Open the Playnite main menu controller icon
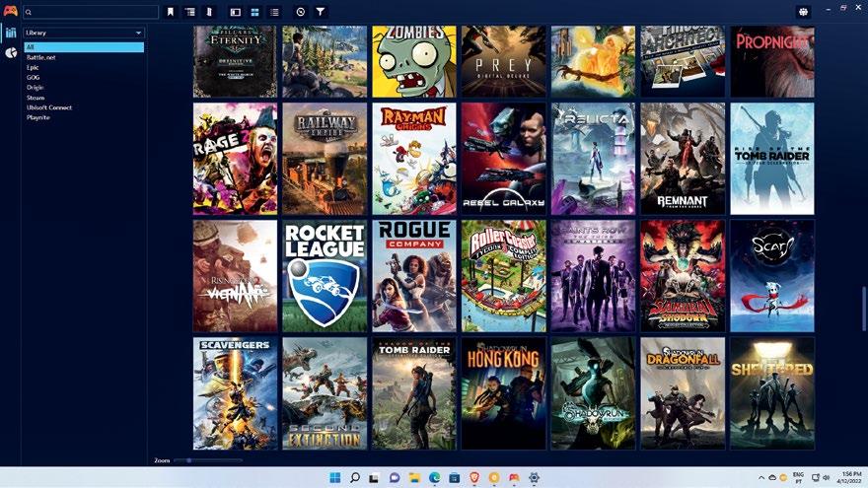Screen dimensions: 868x488 [x=10, y=11]
